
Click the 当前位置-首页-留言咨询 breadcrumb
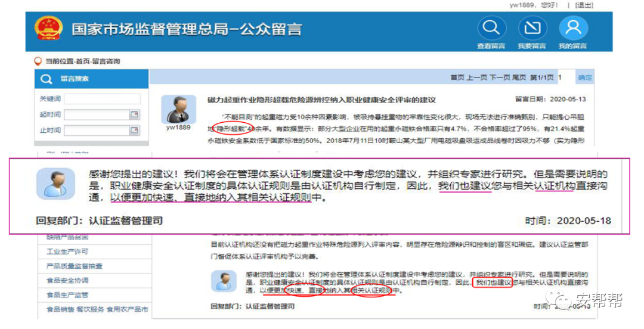point(82,61)
